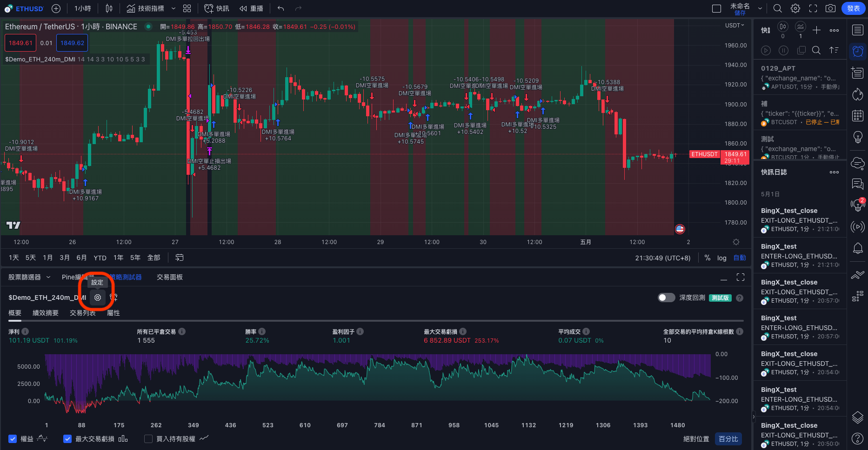Create an alert with the 快訊 button
This screenshot has width=868, height=450.
217,8
